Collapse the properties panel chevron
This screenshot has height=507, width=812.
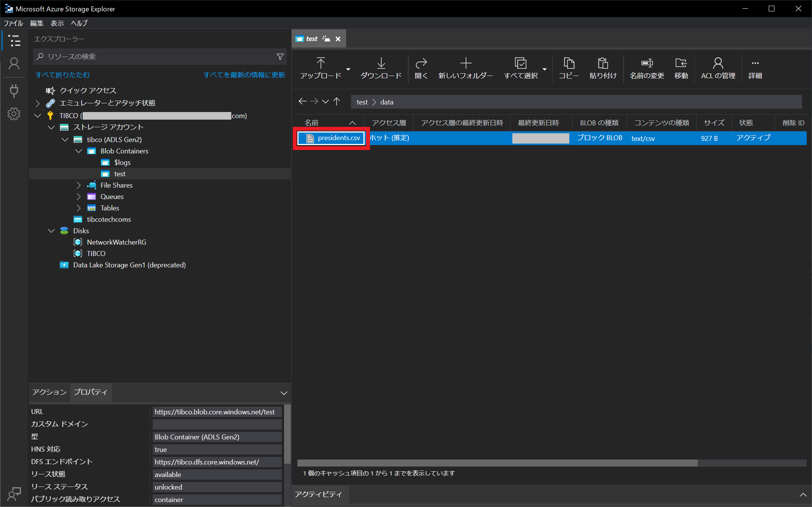click(284, 393)
